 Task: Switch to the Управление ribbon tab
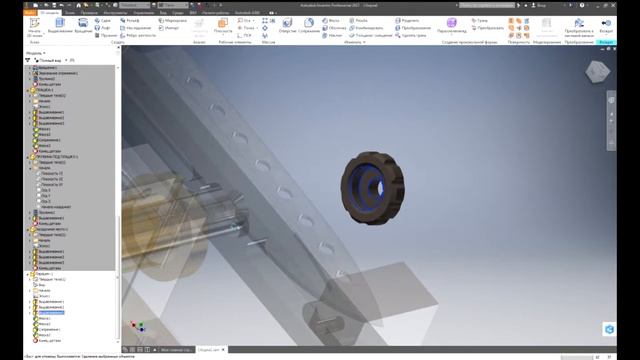[143, 13]
